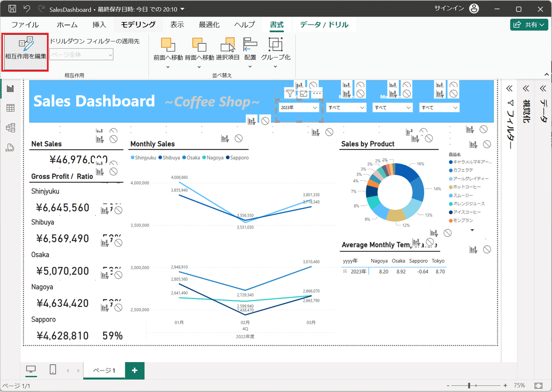Open the モデリング (Modeling) ribbon tab
Viewport: 552px width, 392px height.
(138, 25)
